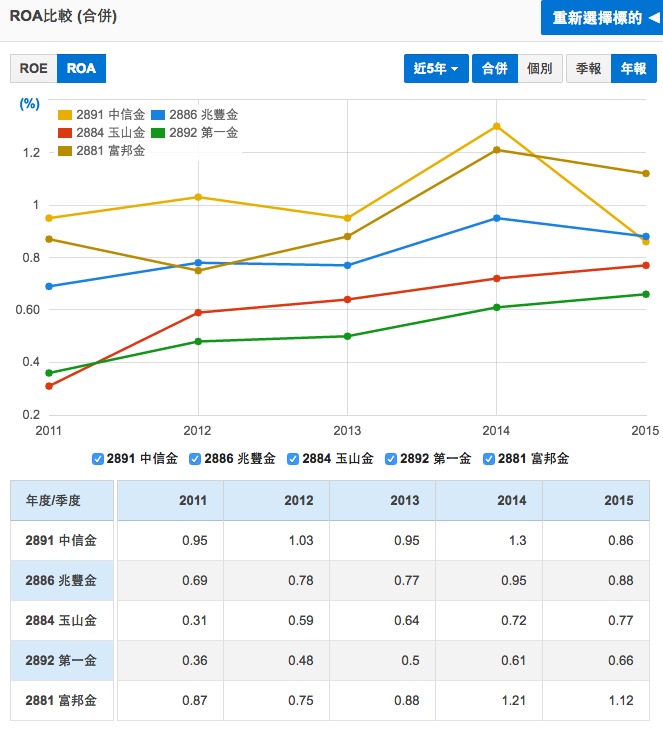
Task: Select the 合併 consolidated button
Action: pyautogui.click(x=494, y=69)
